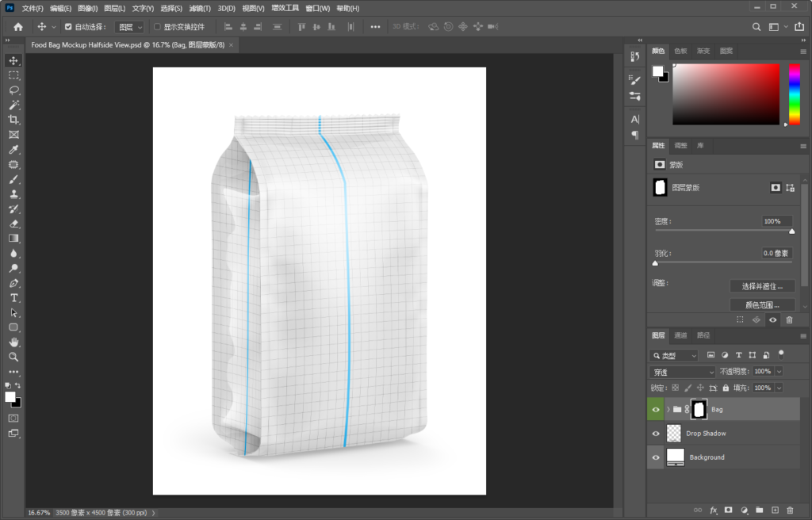Switch to the Paths tab
This screenshot has width=812, height=520.
703,335
